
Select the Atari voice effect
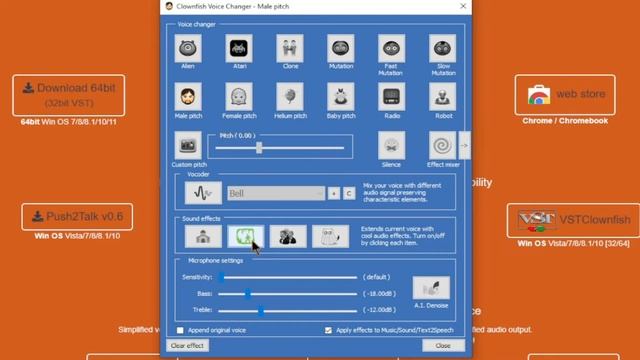click(239, 48)
